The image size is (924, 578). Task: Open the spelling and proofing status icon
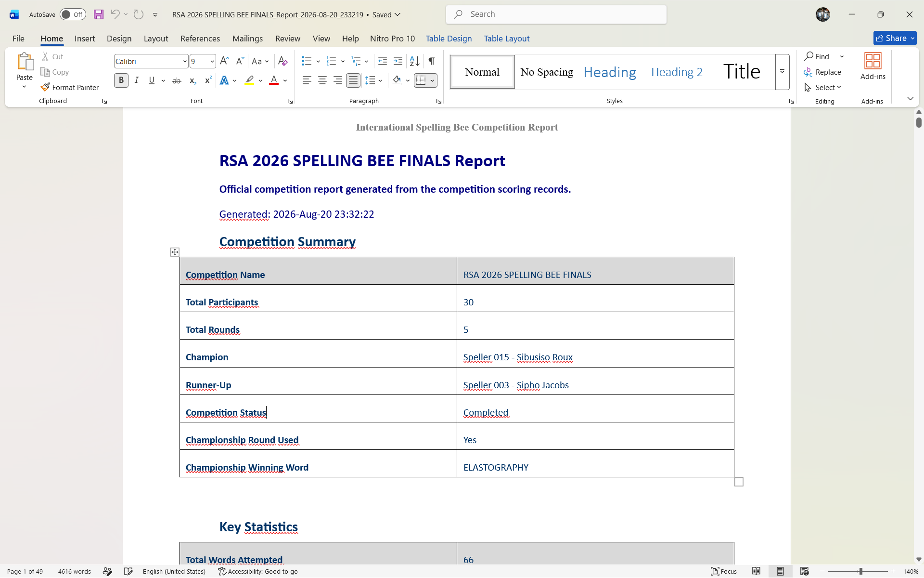click(128, 571)
